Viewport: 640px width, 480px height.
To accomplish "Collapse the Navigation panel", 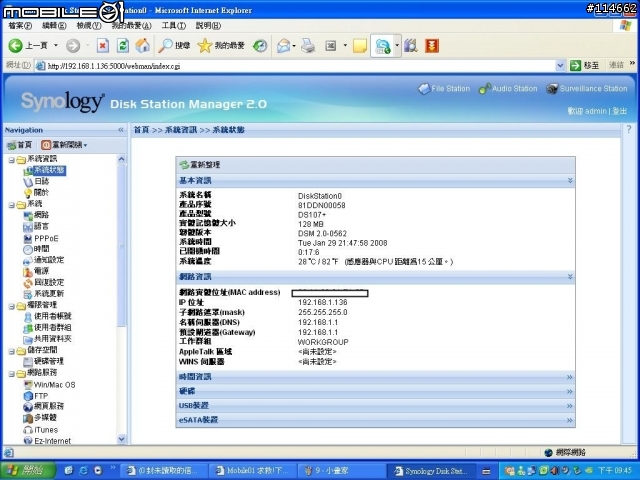I will click(121, 130).
